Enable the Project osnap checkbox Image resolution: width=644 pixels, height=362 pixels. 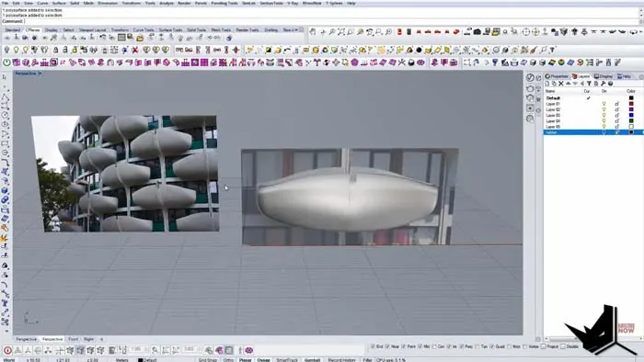tap(544, 346)
